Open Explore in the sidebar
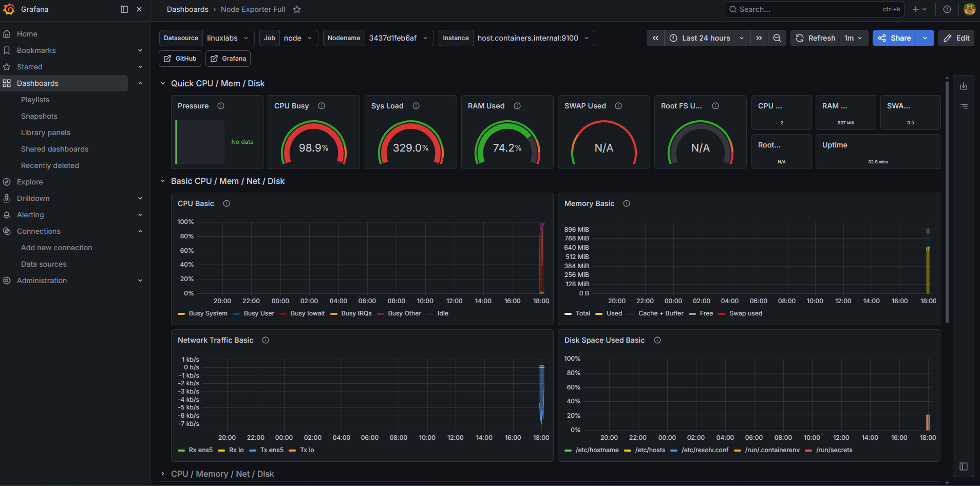Viewport: 980px width, 486px height. tap(30, 182)
